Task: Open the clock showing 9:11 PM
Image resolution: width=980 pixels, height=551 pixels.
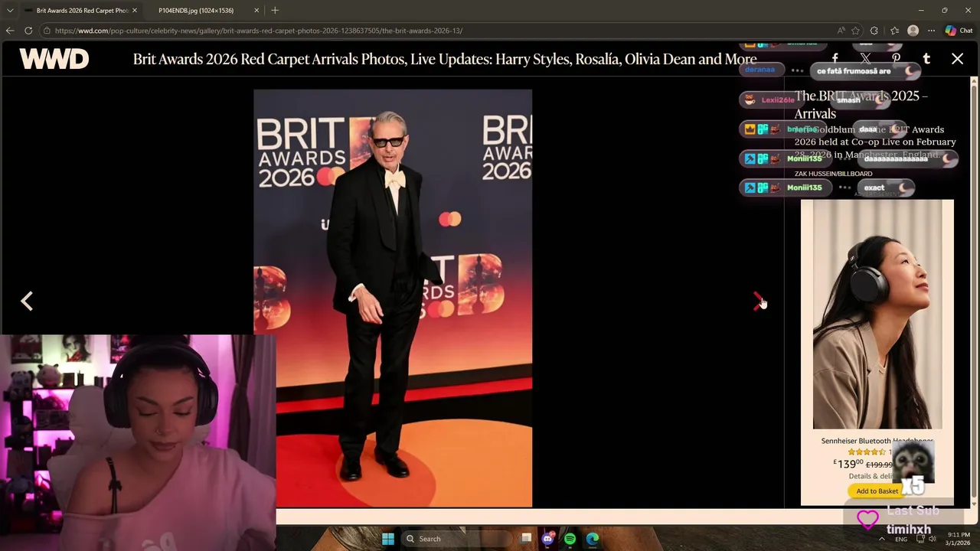Action: click(959, 539)
